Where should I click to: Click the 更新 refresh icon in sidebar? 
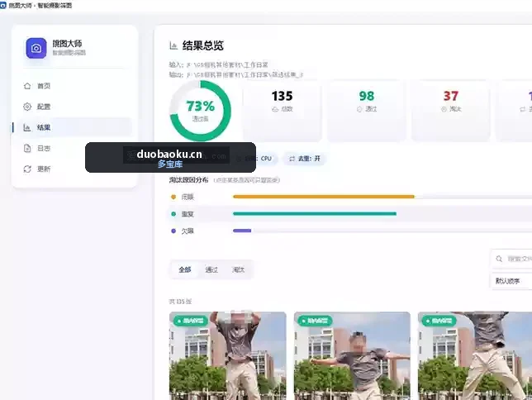(27, 169)
